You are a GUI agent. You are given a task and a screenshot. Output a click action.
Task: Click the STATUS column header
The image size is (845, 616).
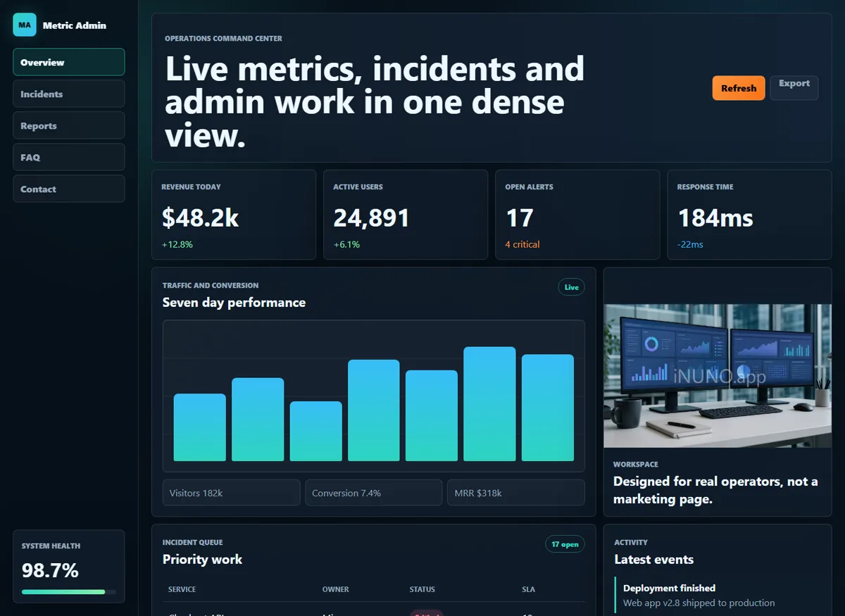[x=423, y=589]
